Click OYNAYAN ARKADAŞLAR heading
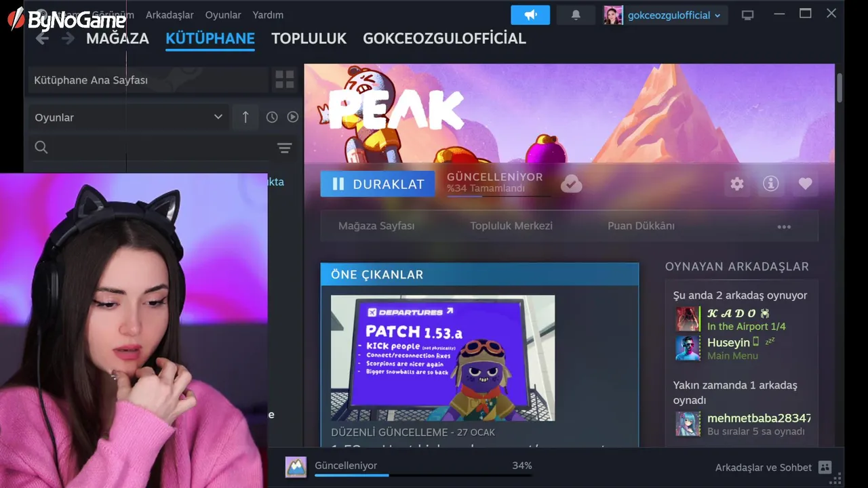Viewport: 868px width, 488px height. tap(737, 266)
